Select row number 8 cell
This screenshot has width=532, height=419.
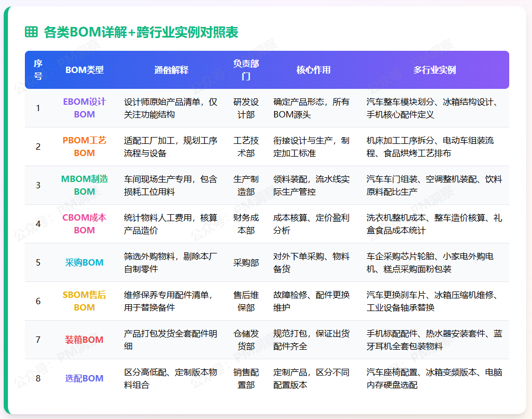pos(38,378)
